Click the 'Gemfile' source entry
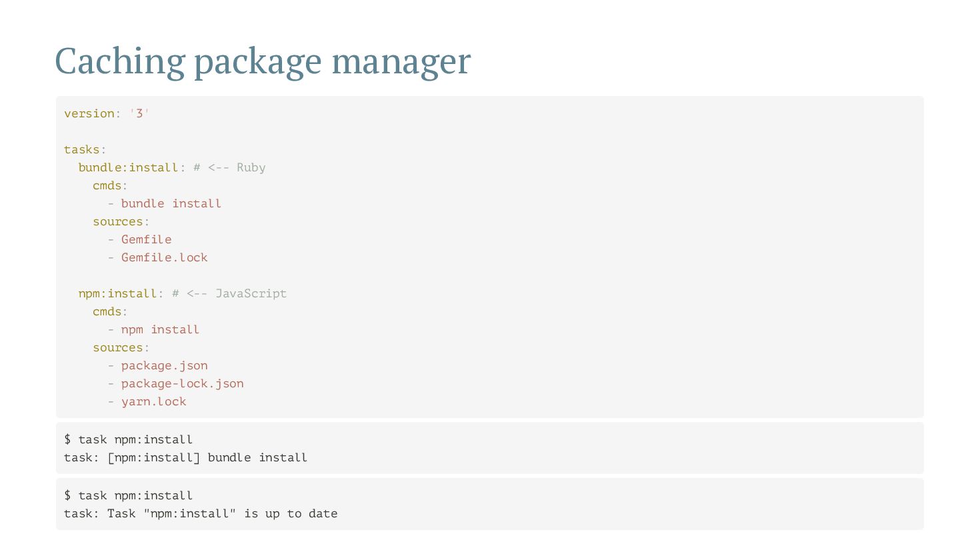The width and height of the screenshot is (980, 552). pos(146,239)
